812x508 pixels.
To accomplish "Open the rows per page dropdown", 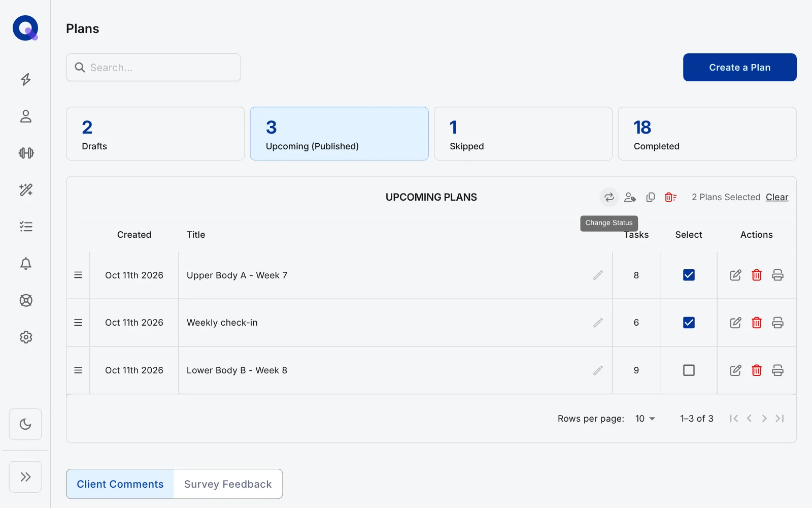I will point(645,419).
